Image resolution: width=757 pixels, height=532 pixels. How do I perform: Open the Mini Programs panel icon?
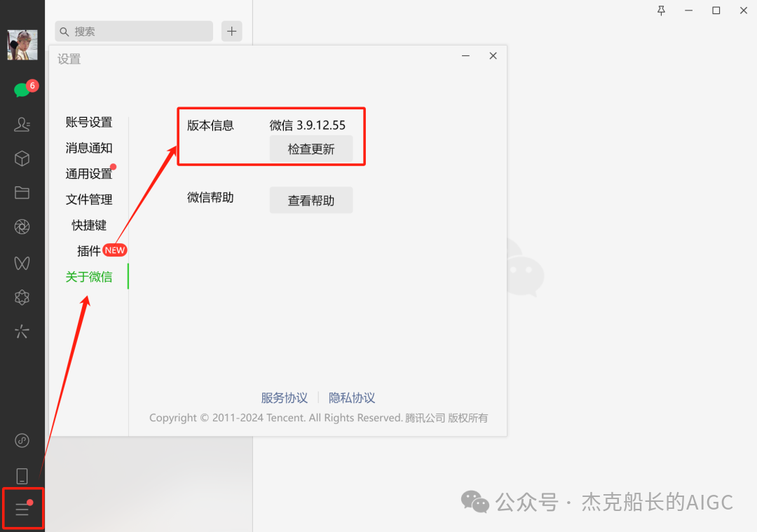click(22, 440)
